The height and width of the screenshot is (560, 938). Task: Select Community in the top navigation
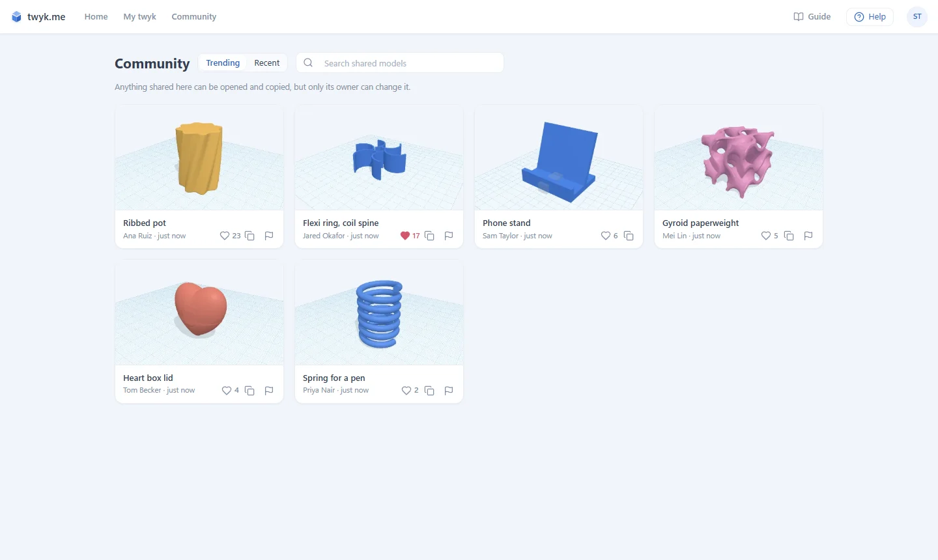194,17
